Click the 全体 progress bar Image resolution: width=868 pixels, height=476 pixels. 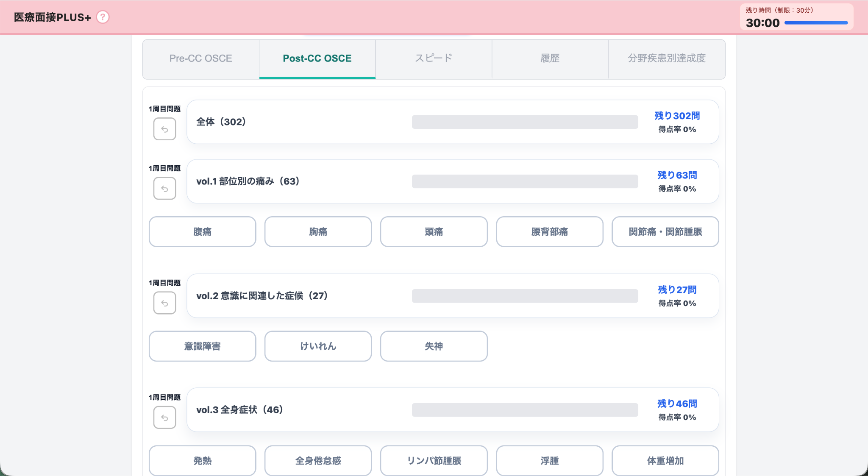[x=525, y=122]
